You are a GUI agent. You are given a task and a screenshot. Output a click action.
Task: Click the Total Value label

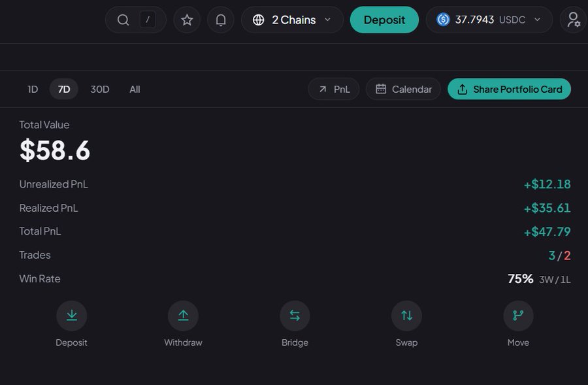coord(44,125)
